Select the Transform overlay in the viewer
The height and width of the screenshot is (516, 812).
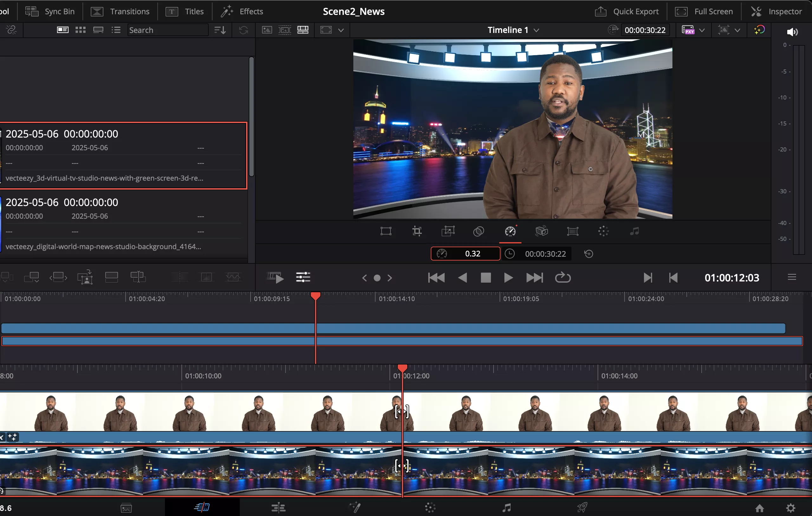[386, 231]
